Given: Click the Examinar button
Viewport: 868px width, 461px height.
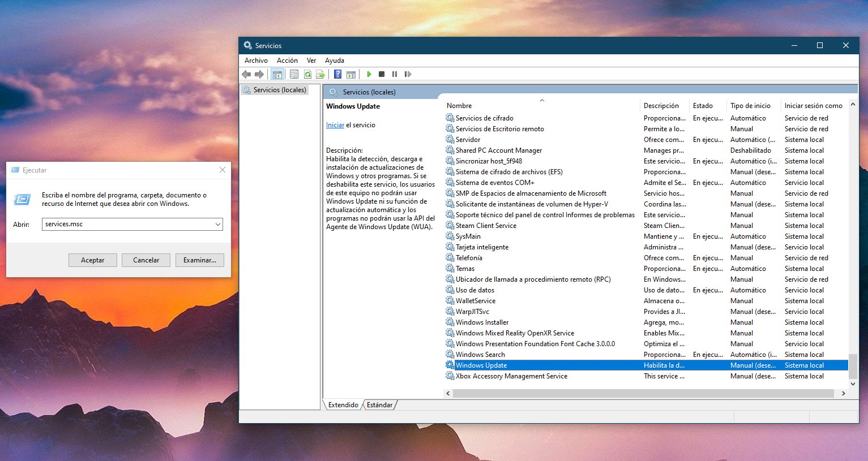Looking at the screenshot, I should point(199,260).
